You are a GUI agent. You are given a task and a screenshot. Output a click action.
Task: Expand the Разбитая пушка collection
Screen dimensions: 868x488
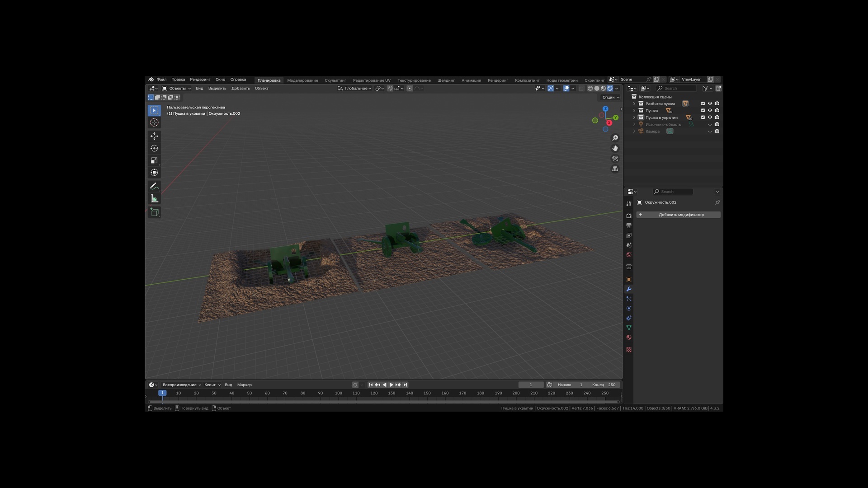pyautogui.click(x=634, y=104)
